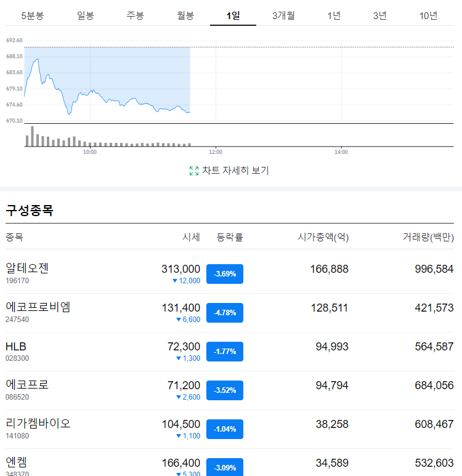Click the 구성종목 section heading

coord(30,210)
